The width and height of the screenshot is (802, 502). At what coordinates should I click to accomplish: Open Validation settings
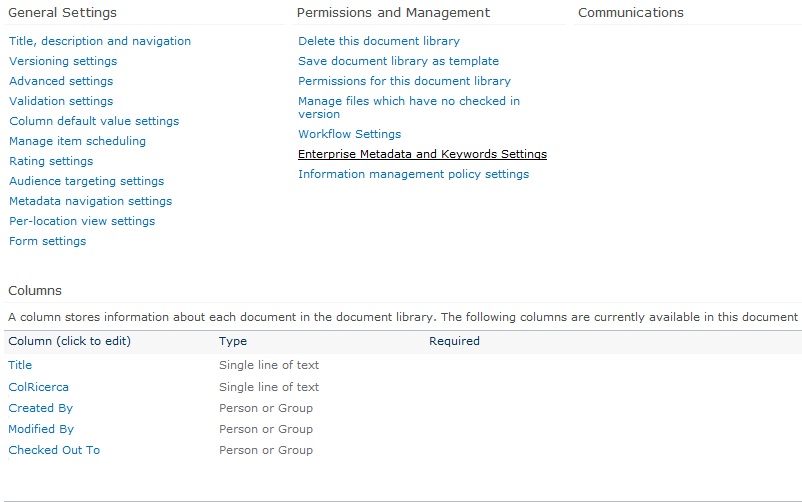pyautogui.click(x=61, y=101)
